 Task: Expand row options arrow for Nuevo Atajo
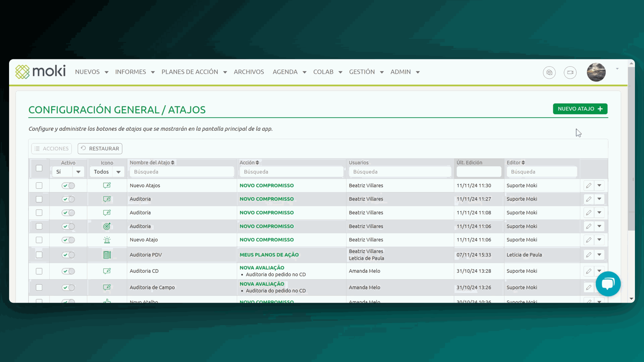pos(599,240)
